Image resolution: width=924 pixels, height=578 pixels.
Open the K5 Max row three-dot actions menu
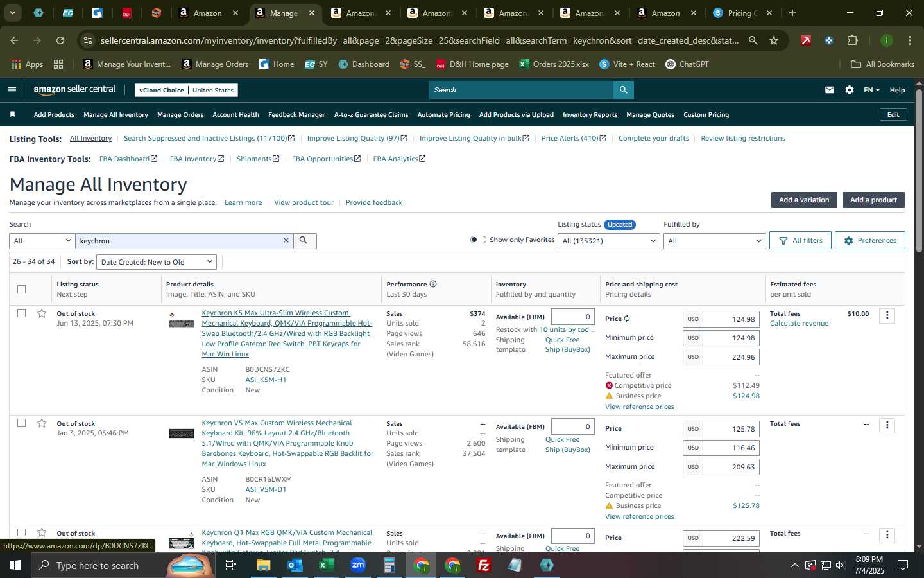pos(887,315)
